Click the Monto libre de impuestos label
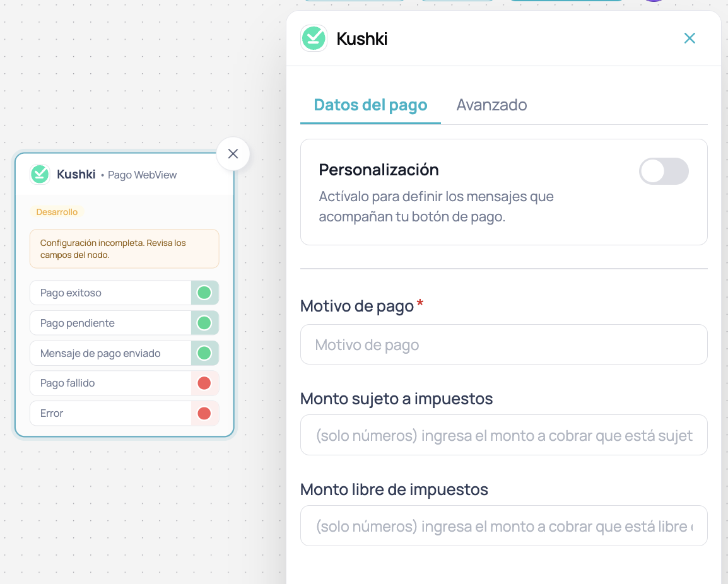The height and width of the screenshot is (584, 728). pos(394,489)
